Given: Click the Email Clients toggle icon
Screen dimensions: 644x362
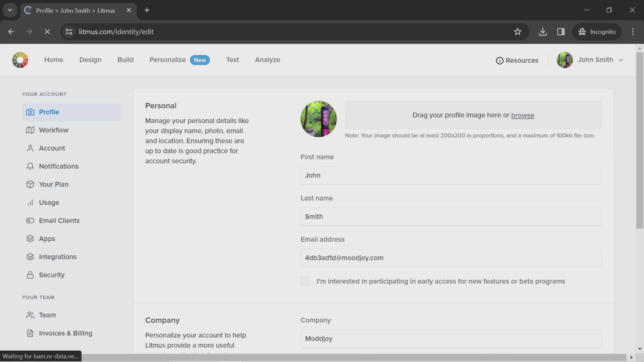Looking at the screenshot, I should click(x=30, y=221).
